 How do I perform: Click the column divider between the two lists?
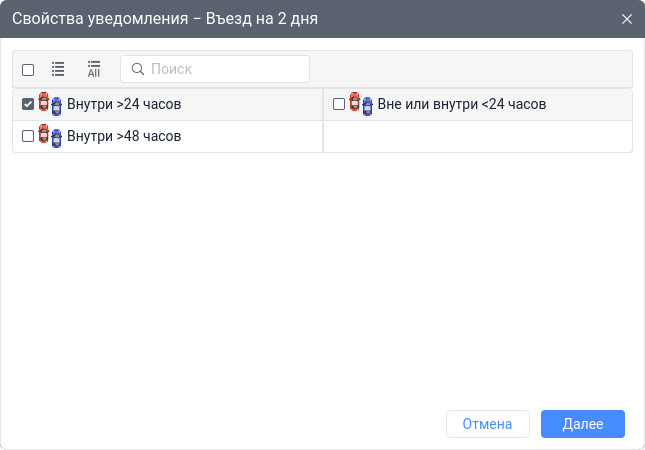(x=323, y=120)
